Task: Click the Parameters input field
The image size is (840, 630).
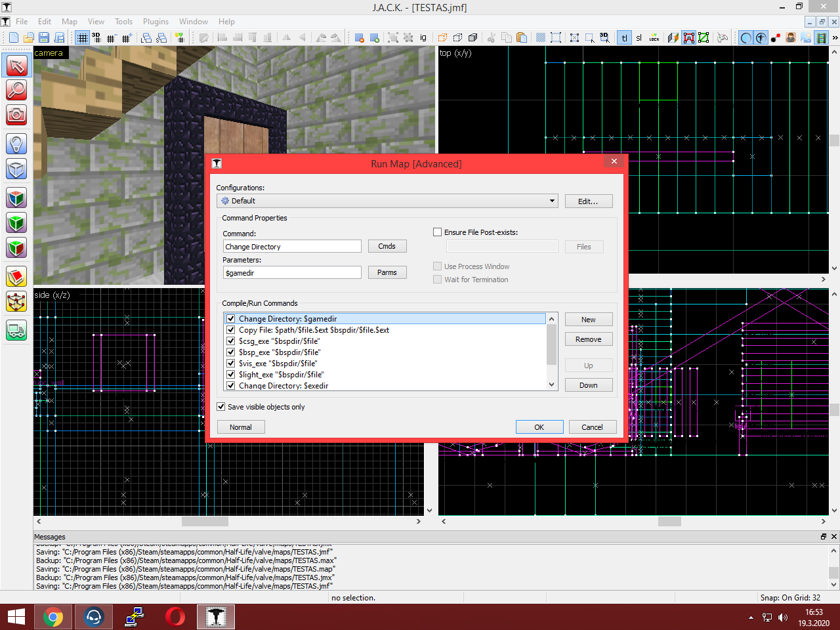Action: pyautogui.click(x=292, y=273)
